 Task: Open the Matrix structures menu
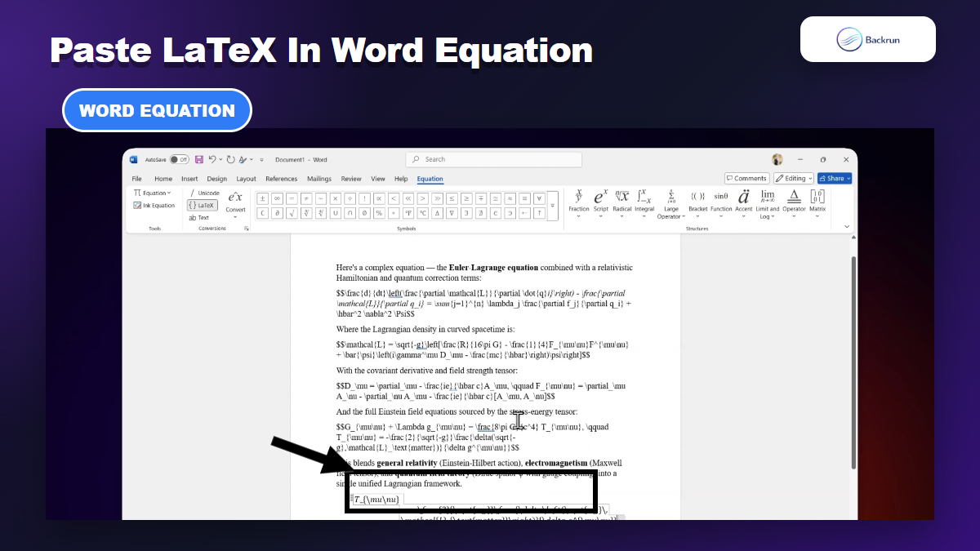pyautogui.click(x=817, y=204)
